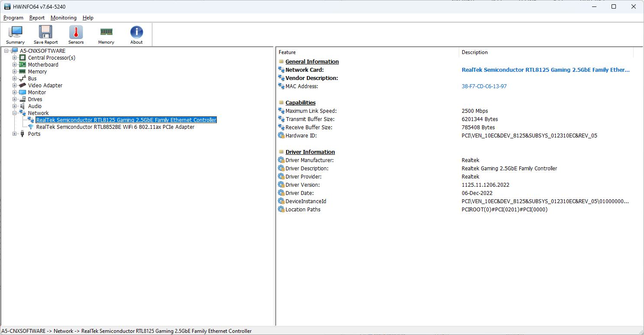Click the Ports plug tree icon
644x335 pixels.
click(x=23, y=134)
